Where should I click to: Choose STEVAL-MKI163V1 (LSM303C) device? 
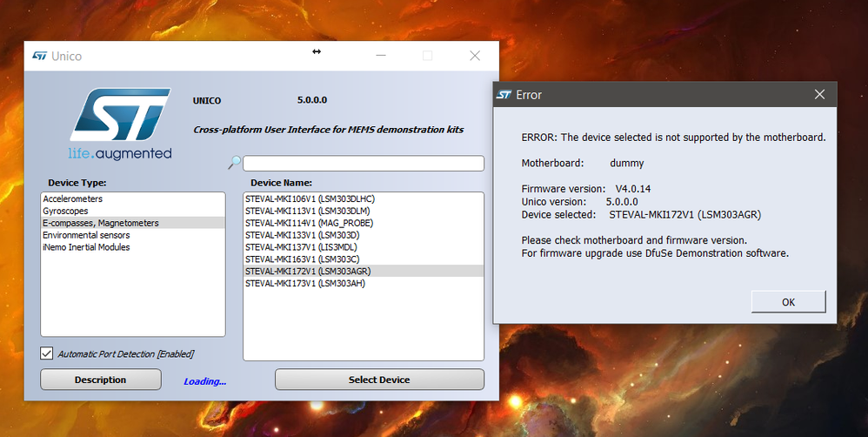tap(364, 259)
